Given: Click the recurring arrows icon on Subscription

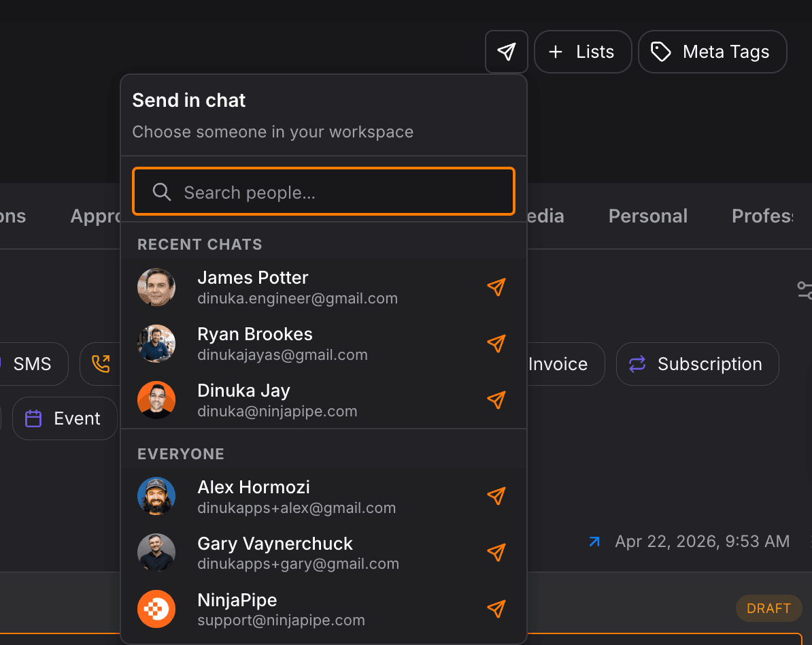Looking at the screenshot, I should (637, 364).
